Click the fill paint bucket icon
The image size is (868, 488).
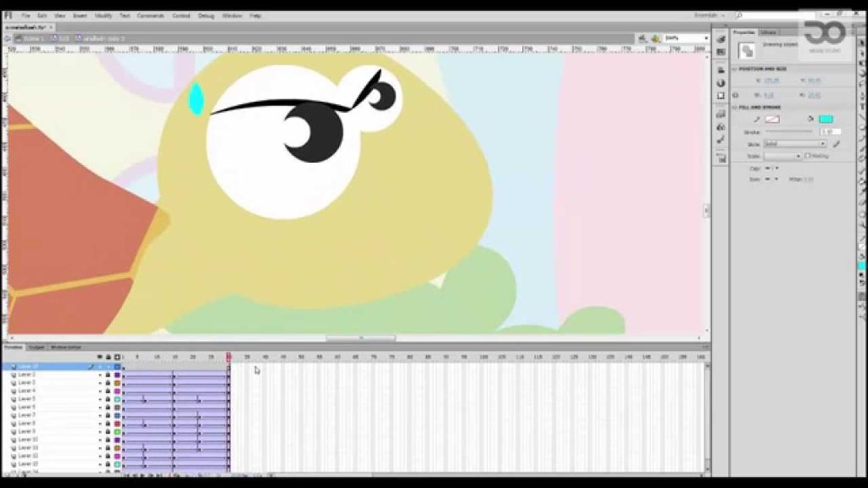point(810,119)
